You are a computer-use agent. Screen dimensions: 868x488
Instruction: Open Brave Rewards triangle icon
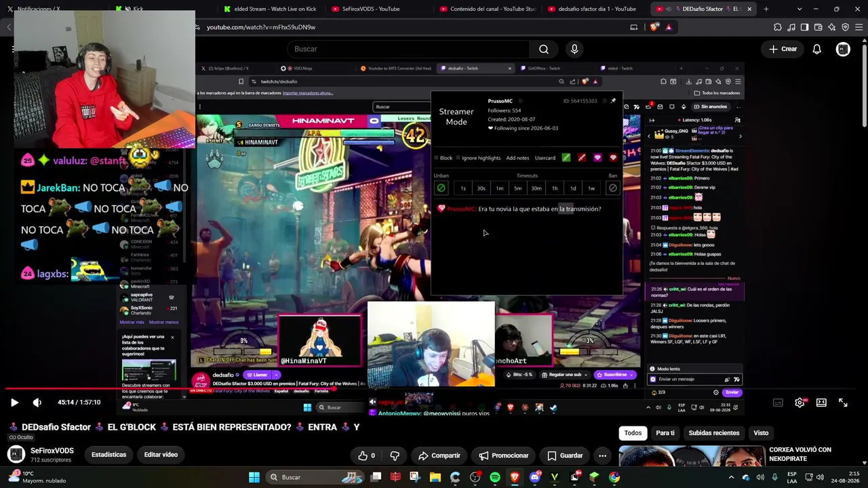(x=669, y=27)
